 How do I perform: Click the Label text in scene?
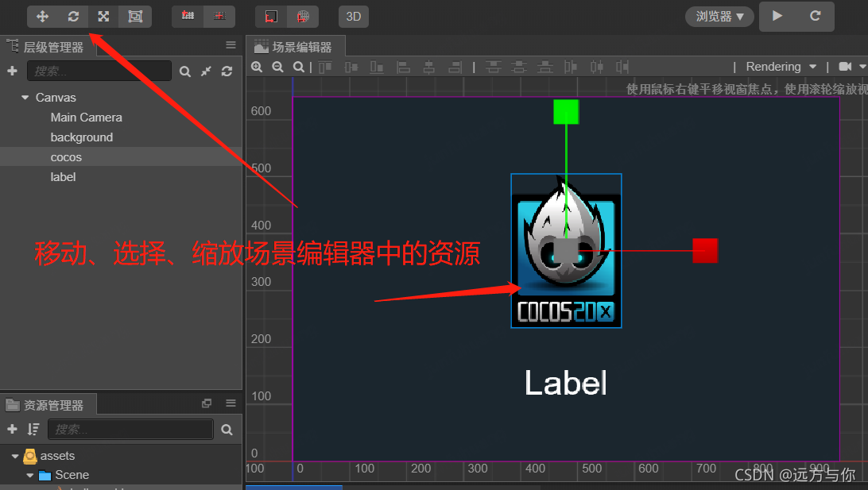pos(566,383)
